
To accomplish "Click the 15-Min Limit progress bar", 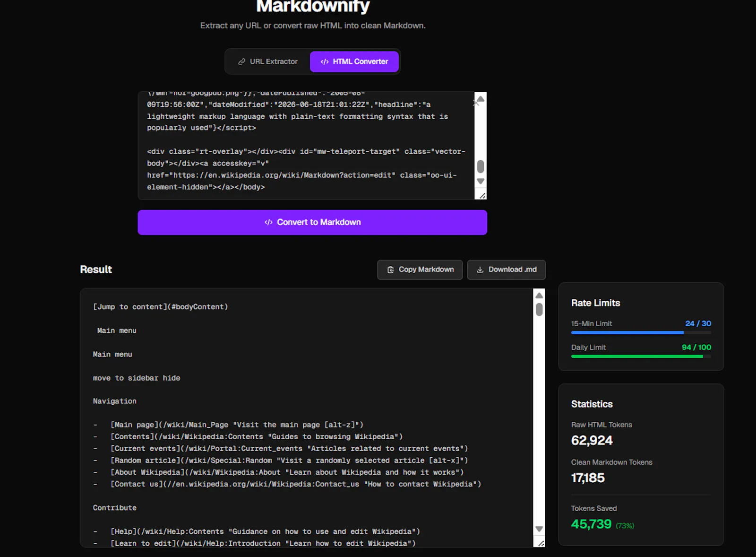I will [641, 333].
